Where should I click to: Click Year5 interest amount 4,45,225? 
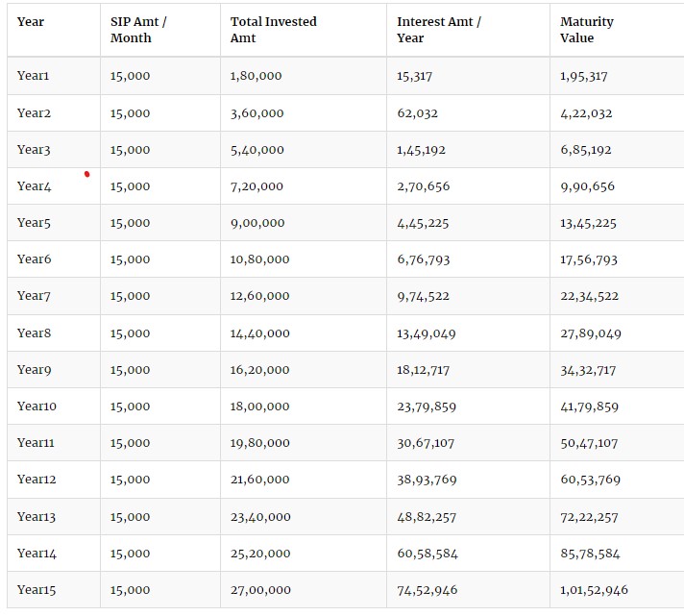pos(423,223)
